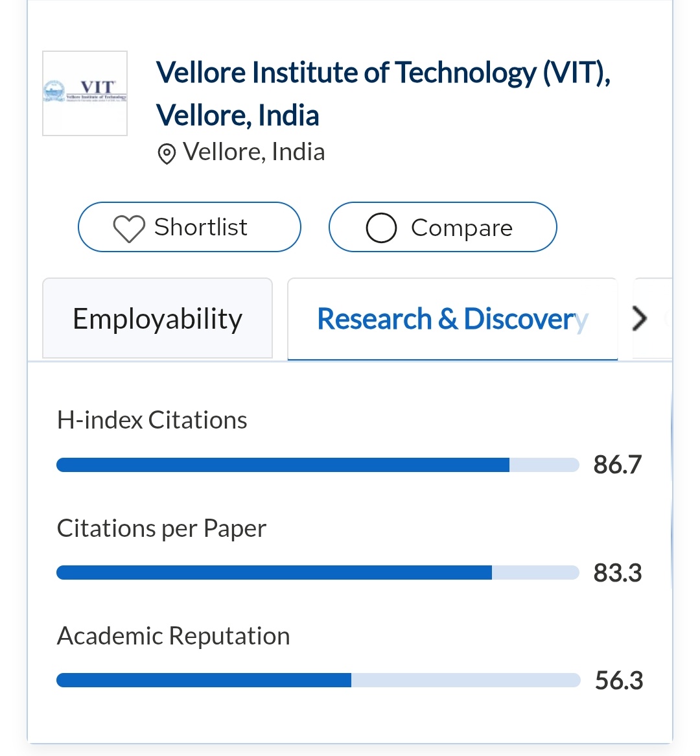700x756 pixels.
Task: Click the Citations per Paper progress bar
Action: [x=318, y=573]
